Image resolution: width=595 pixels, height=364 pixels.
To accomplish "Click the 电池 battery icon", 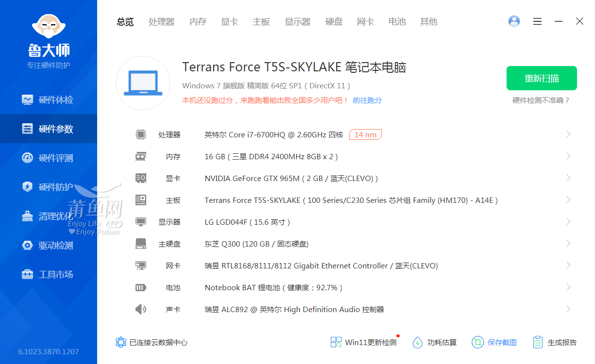I will pyautogui.click(x=140, y=287).
